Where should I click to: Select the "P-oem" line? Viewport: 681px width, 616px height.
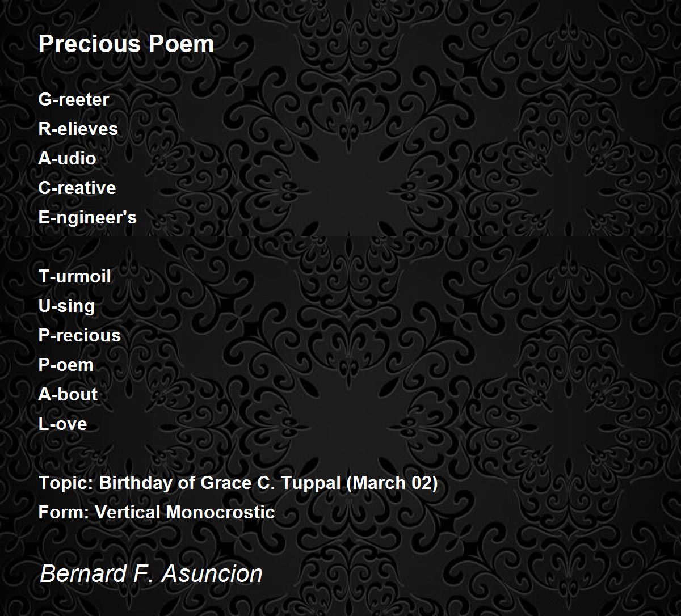click(66, 365)
